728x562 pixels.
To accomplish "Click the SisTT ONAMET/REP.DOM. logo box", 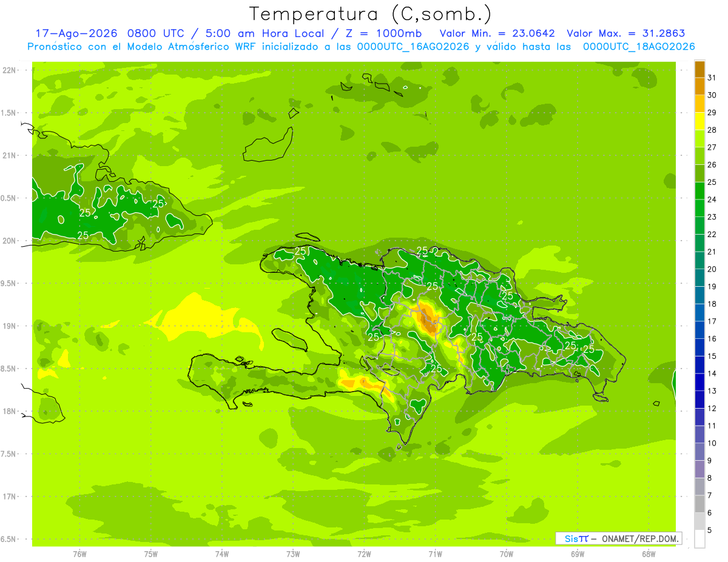I will click(x=619, y=538).
